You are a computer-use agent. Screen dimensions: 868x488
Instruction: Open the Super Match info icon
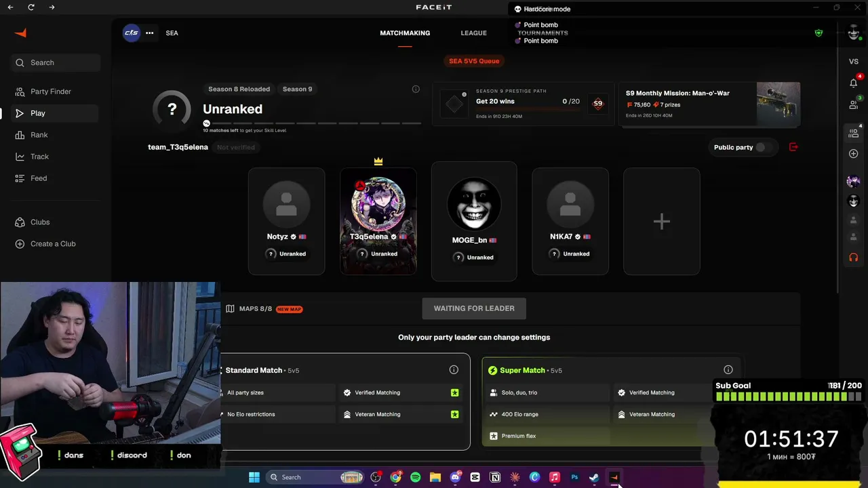[728, 369]
